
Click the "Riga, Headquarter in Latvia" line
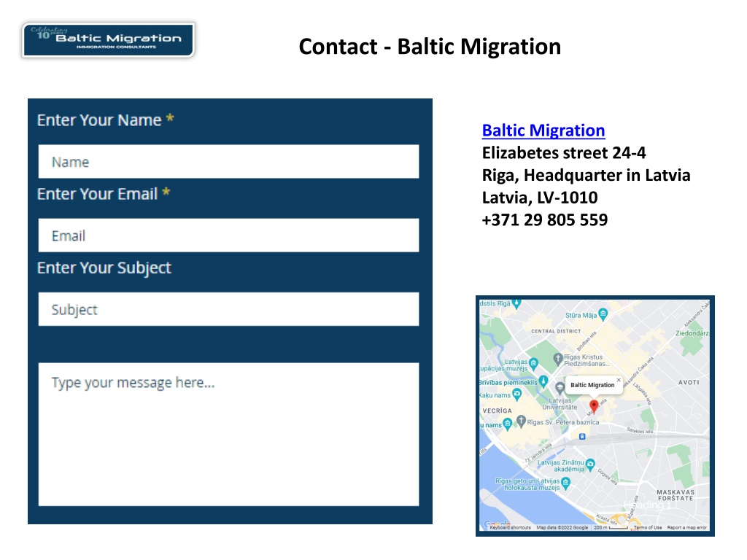coord(586,175)
